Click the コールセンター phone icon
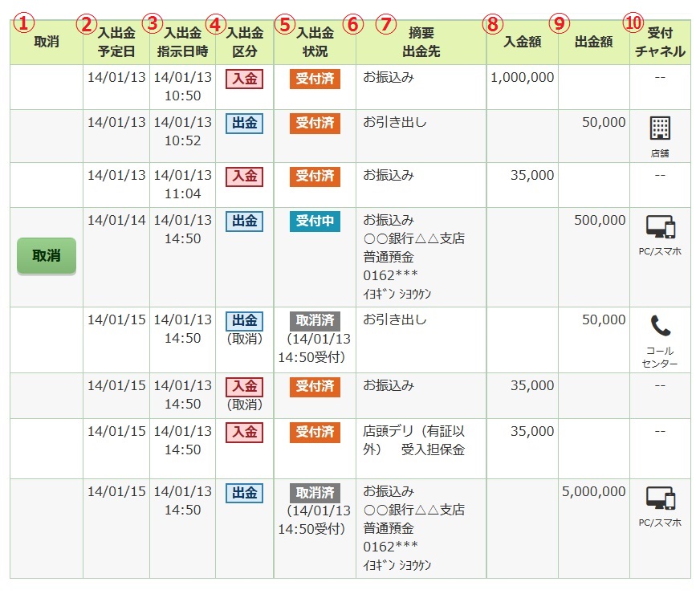Viewport: 700px width, 598px height. [660, 326]
